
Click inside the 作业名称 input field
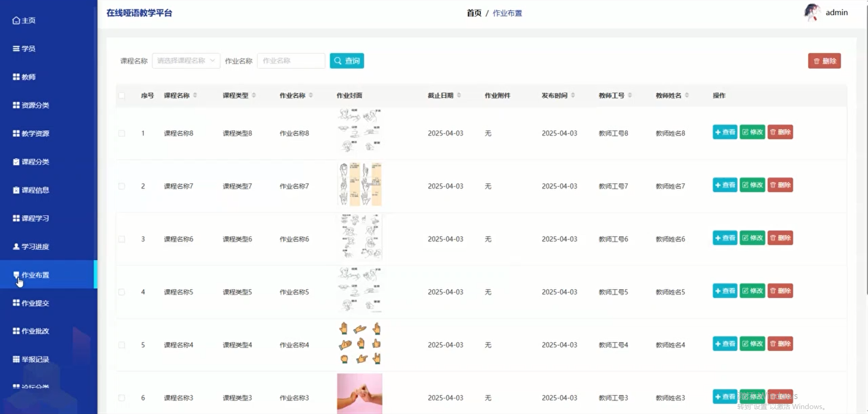click(291, 60)
